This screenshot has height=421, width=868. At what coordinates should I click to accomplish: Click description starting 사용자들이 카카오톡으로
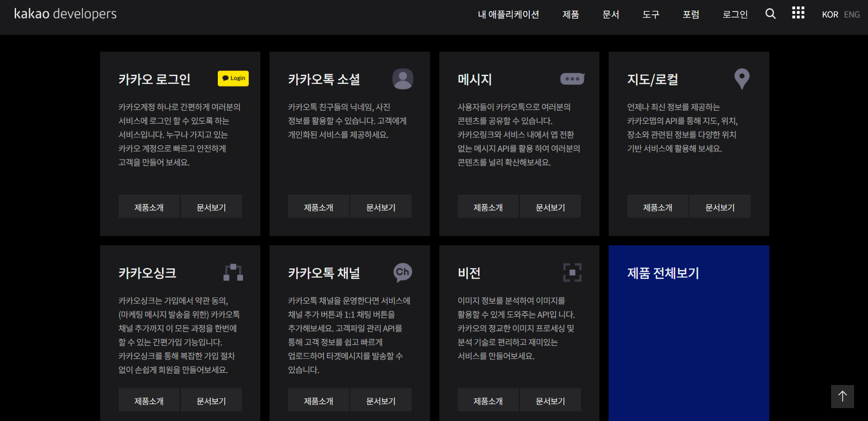(519, 135)
